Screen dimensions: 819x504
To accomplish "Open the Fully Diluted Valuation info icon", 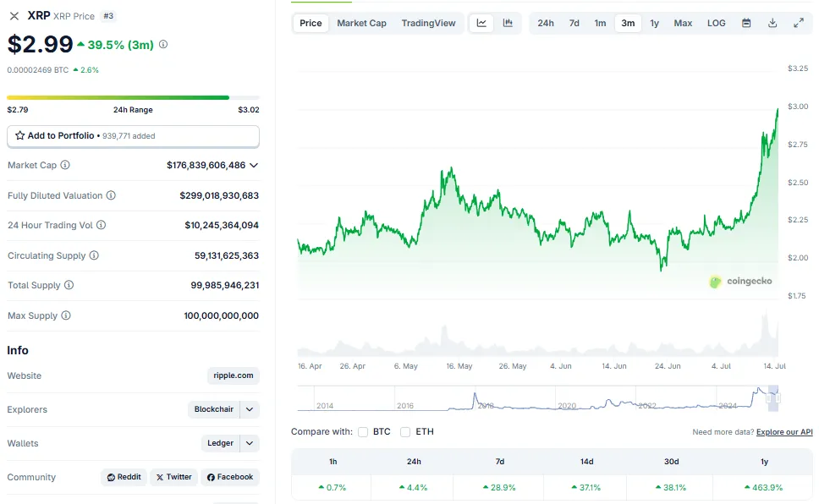I will point(111,195).
